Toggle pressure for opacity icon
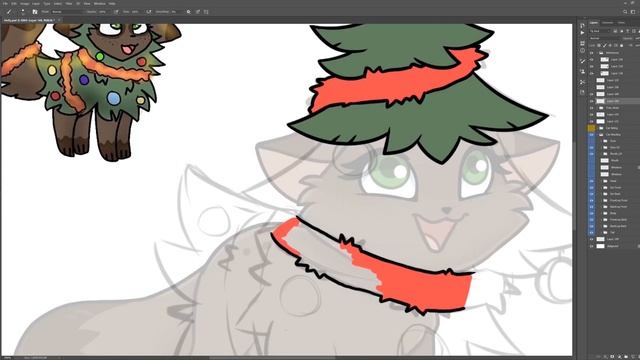Image resolution: width=640 pixels, height=360 pixels. [116, 12]
